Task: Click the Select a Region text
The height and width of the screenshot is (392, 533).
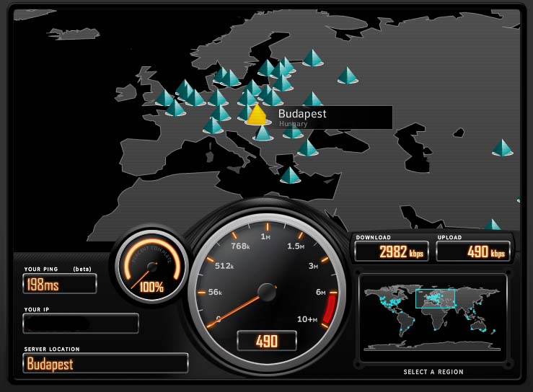Action: (x=433, y=372)
